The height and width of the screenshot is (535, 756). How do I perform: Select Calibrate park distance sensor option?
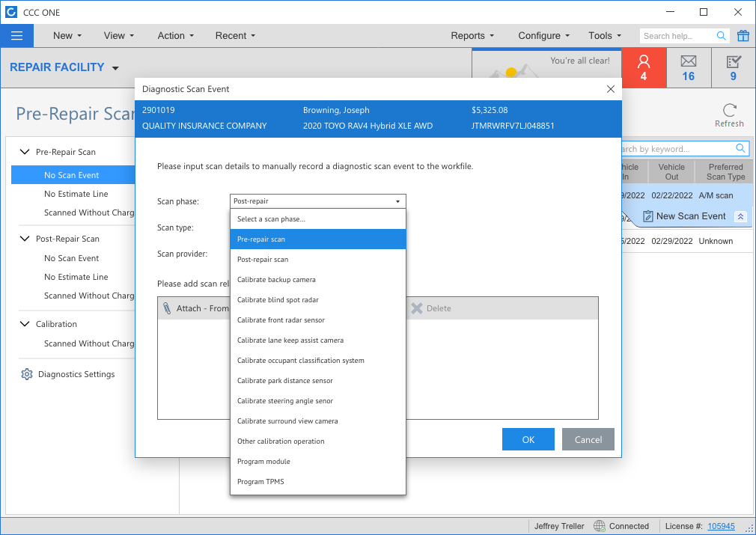click(x=317, y=381)
